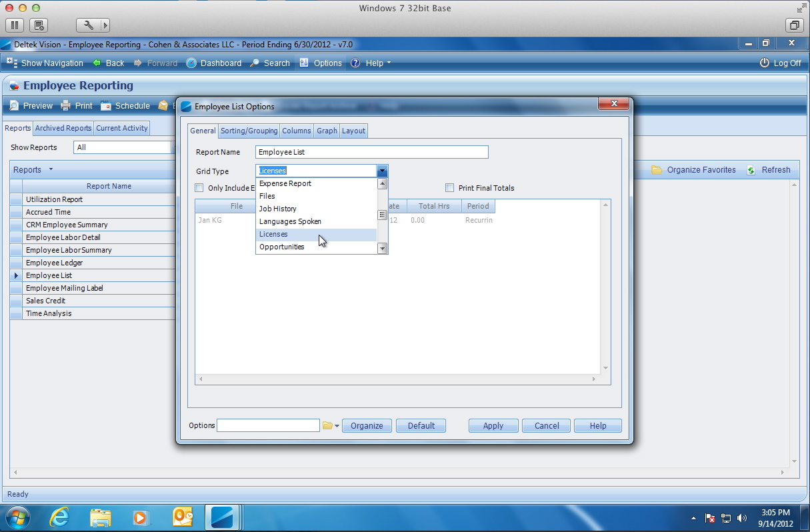
Task: Click the Preview magnifier icon
Action: coord(14,105)
